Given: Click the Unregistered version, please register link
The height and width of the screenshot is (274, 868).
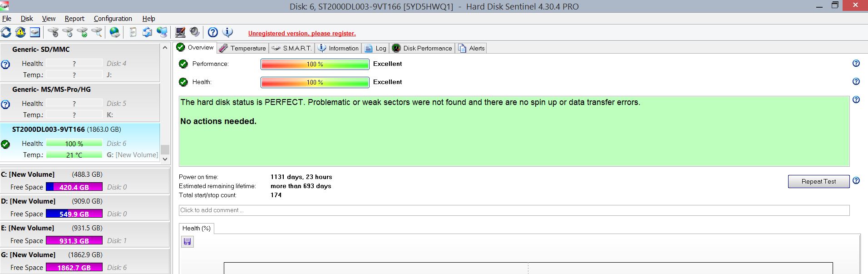Looking at the screenshot, I should tap(302, 33).
